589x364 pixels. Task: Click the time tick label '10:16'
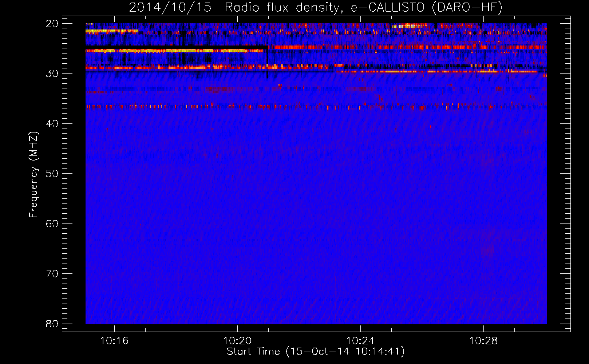pyautogui.click(x=114, y=341)
